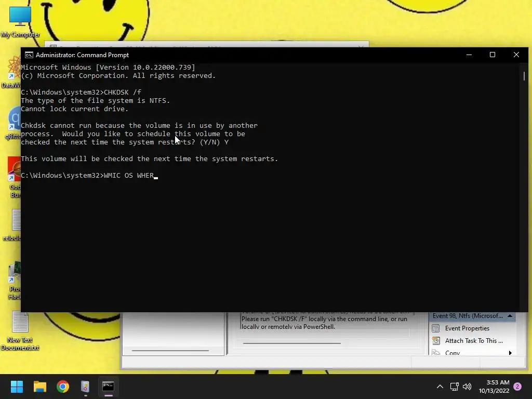Collapse the Event 98, Ntfs actions section
Image resolution: width=532 pixels, height=399 pixels.
pyautogui.click(x=510, y=316)
